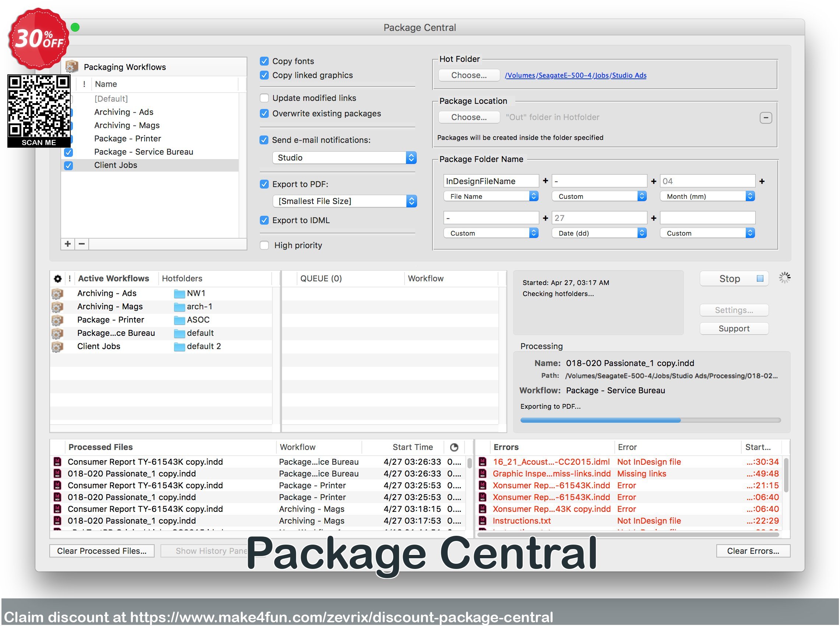Click the workflow icon beside Client Jobs hotfolder row
The height and width of the screenshot is (626, 840).
(x=57, y=347)
